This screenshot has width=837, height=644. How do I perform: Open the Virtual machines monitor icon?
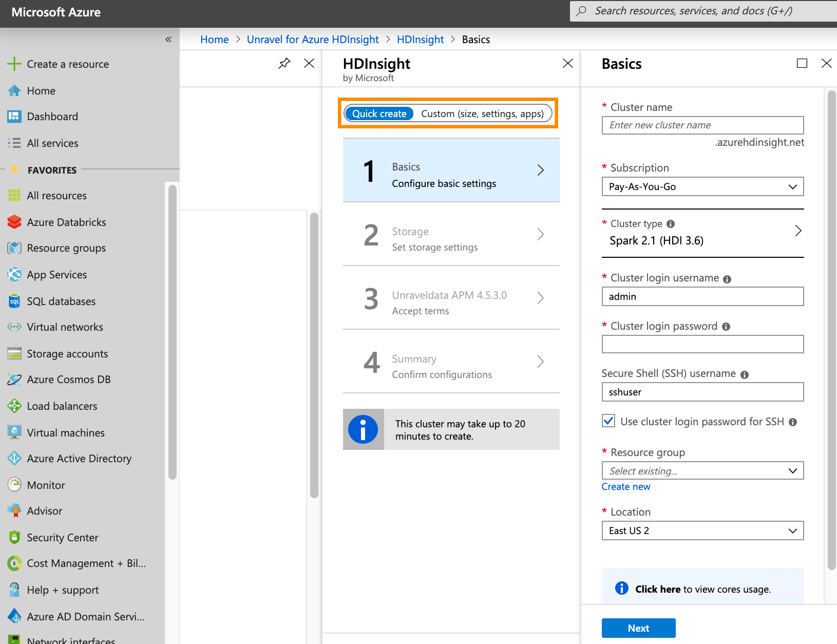(14, 432)
